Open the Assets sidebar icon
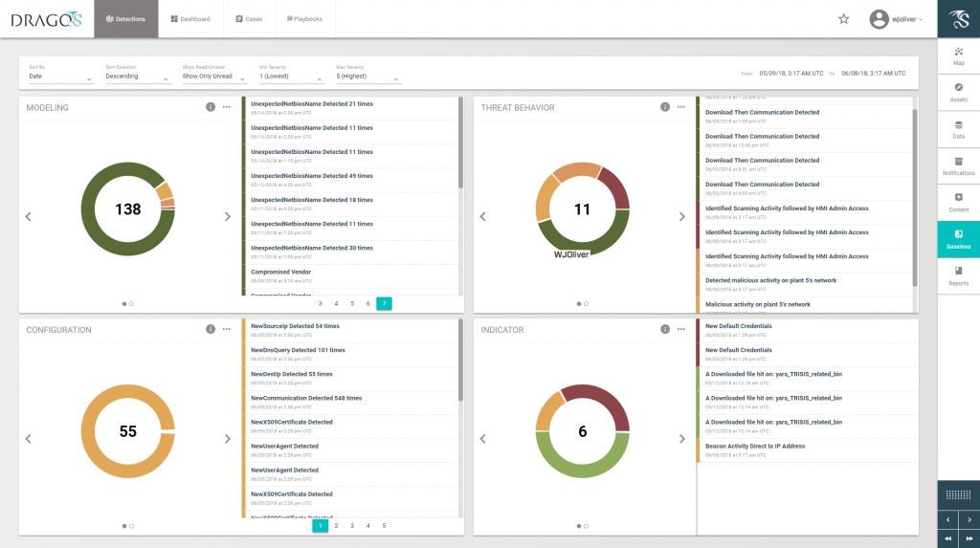The width and height of the screenshot is (980, 548). coord(958,93)
